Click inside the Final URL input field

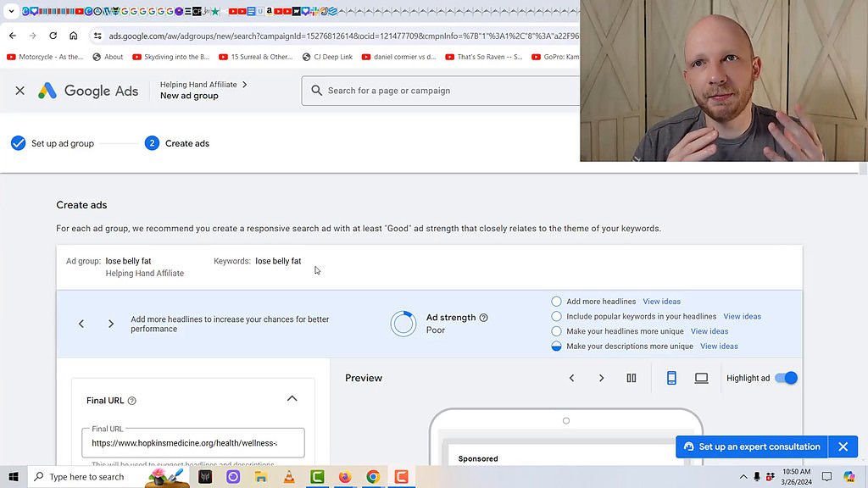[x=192, y=442]
